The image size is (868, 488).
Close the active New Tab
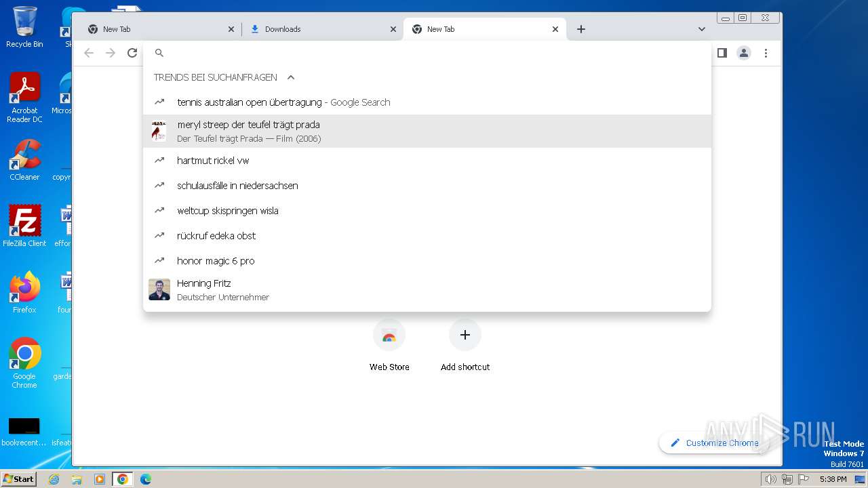tap(555, 29)
